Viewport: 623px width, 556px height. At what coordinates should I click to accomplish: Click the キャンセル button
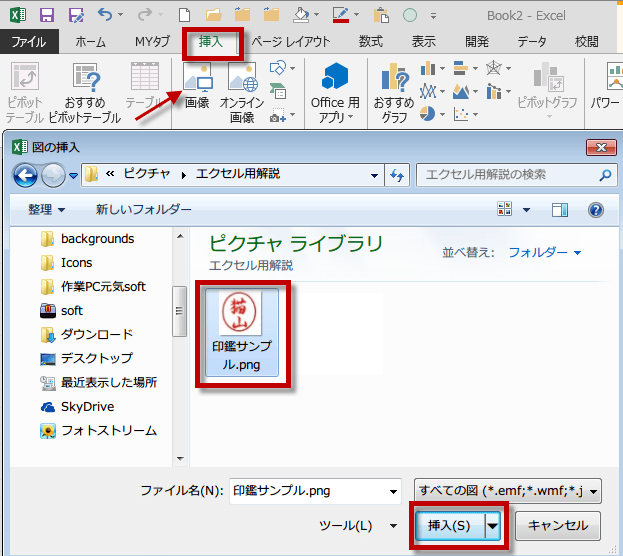click(x=557, y=525)
